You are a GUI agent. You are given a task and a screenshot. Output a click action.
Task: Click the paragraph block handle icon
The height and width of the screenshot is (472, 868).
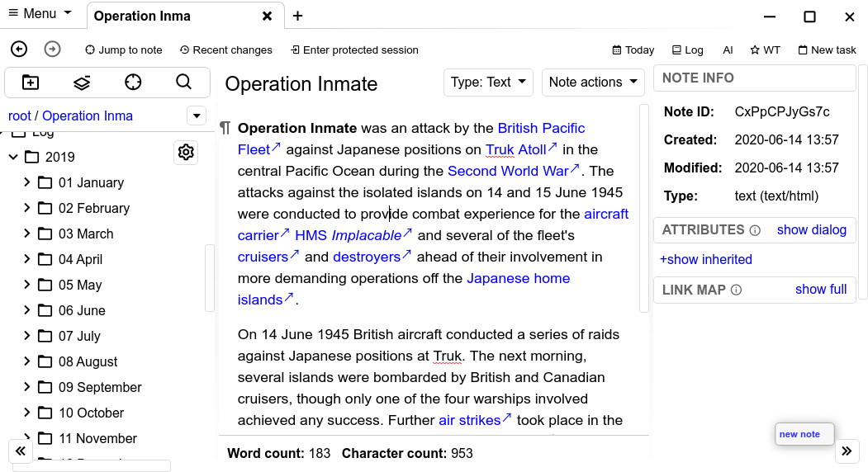[x=225, y=129]
